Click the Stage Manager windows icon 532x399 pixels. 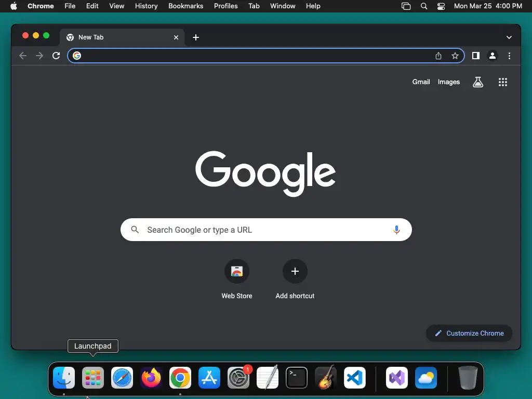(x=406, y=6)
